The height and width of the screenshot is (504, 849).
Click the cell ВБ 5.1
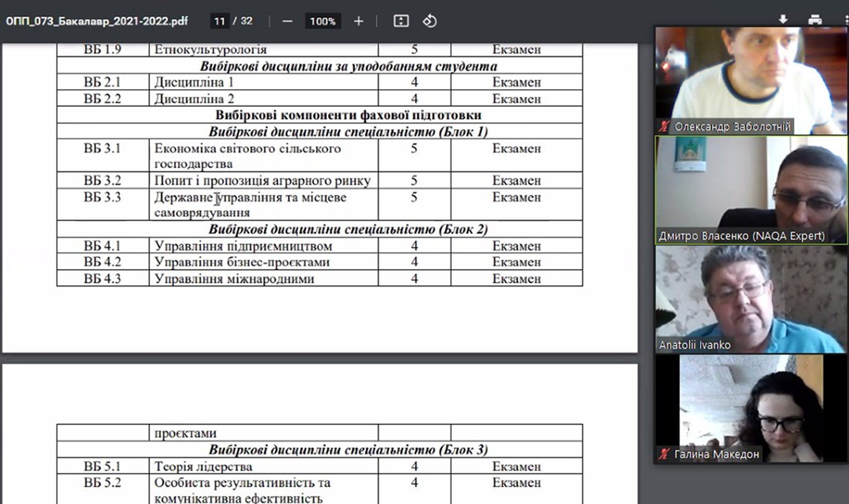point(102,467)
